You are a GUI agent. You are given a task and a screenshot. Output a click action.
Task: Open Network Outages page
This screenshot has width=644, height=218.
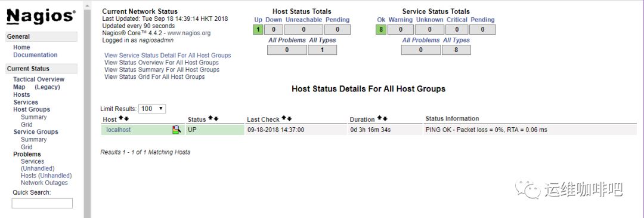(x=44, y=183)
